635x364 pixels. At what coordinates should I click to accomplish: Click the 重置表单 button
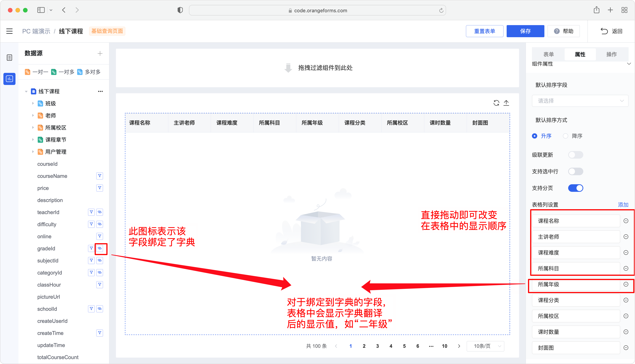click(x=485, y=31)
